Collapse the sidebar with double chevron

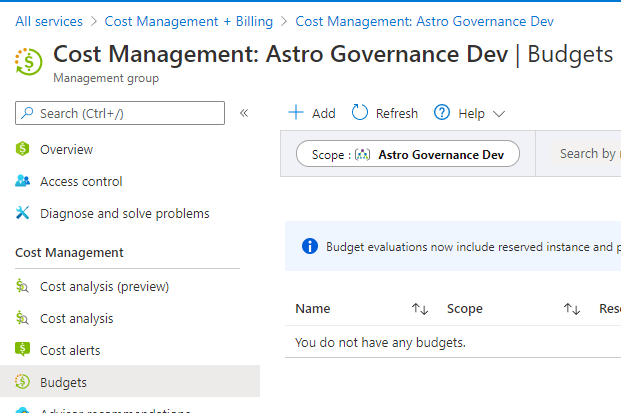[x=244, y=113]
